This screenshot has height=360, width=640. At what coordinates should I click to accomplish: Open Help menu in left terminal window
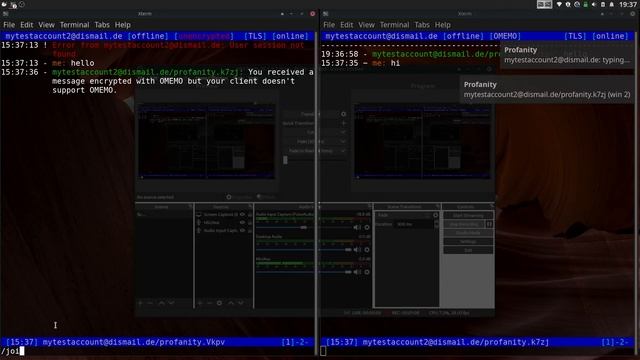[122, 25]
